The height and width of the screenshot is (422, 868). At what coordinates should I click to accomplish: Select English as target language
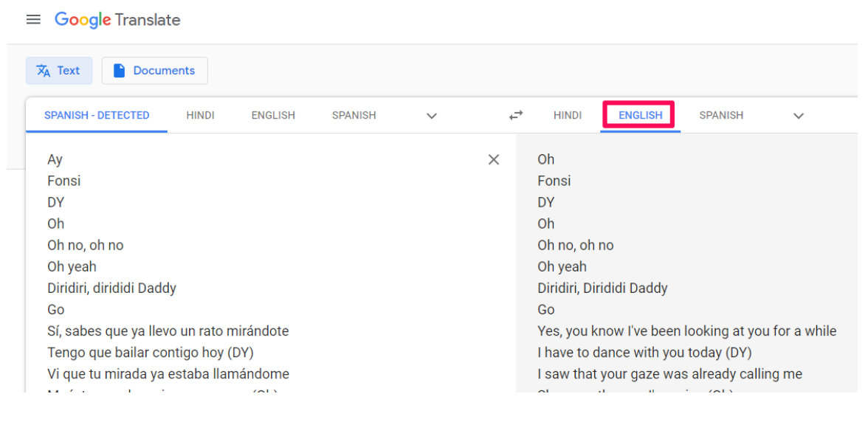tap(641, 116)
